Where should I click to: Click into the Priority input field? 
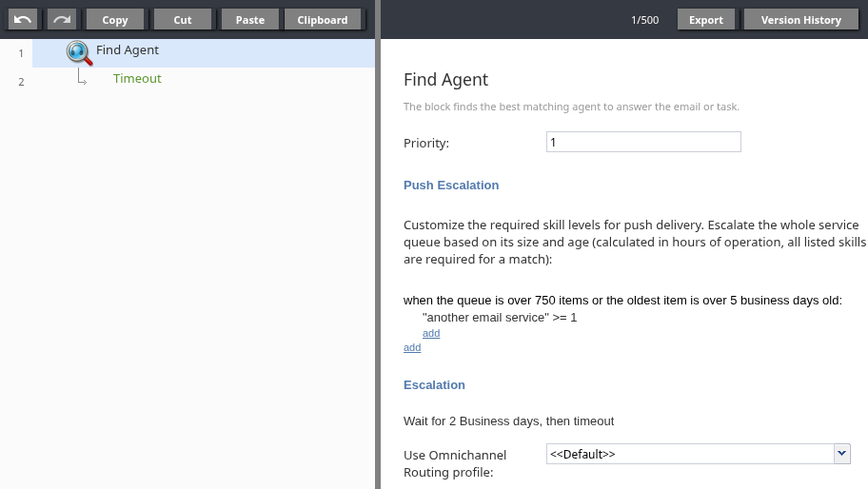tap(643, 142)
